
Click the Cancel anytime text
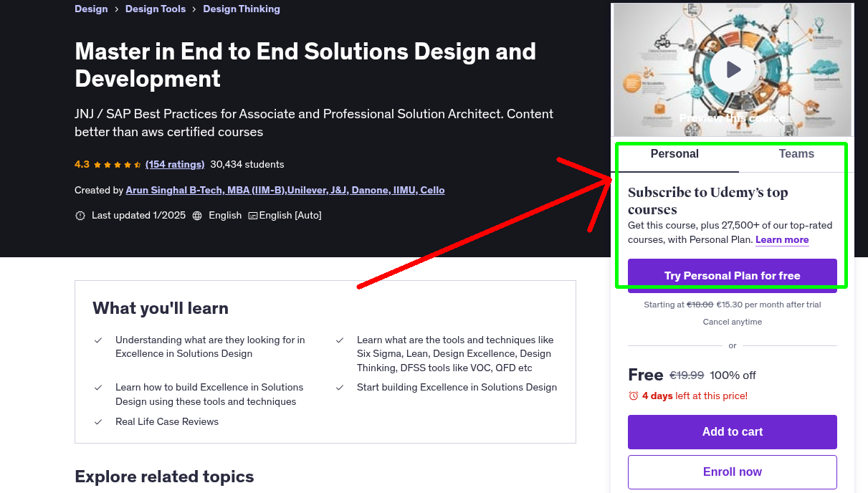(733, 322)
